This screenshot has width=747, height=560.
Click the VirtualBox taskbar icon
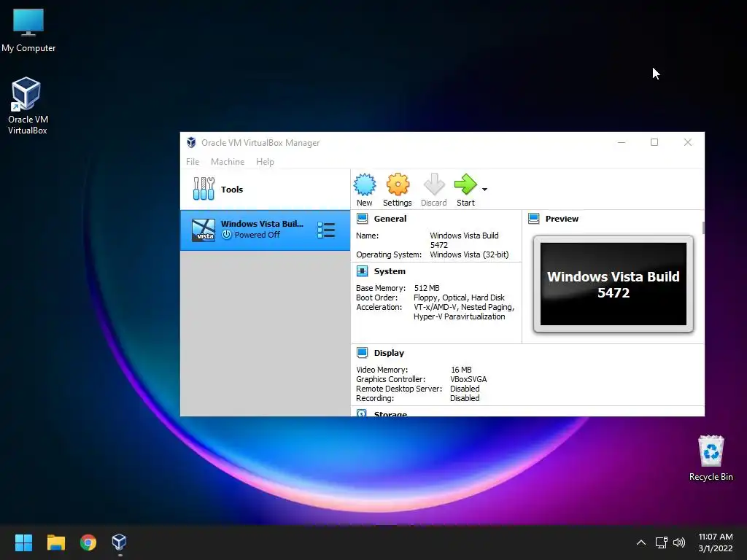[x=119, y=542]
